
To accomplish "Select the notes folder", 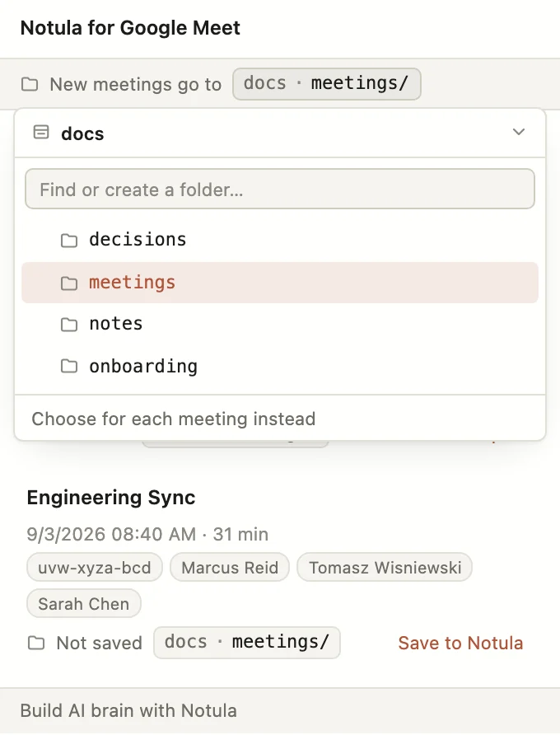I will (x=280, y=324).
